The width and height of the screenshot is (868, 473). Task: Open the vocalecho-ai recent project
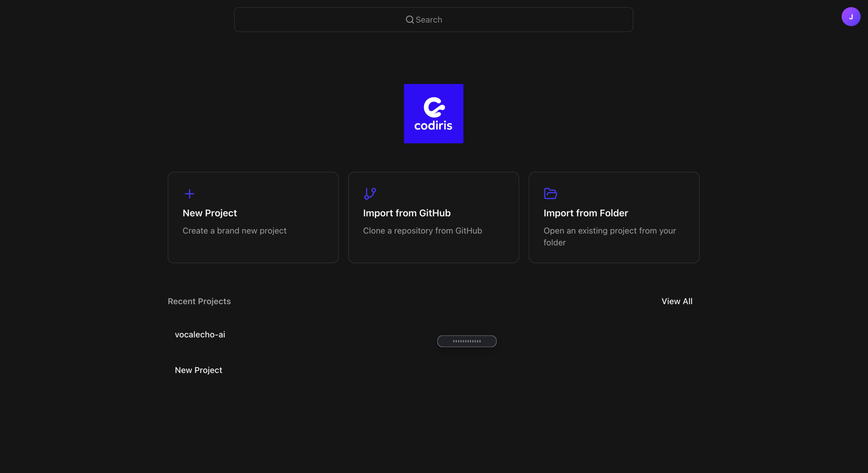click(200, 334)
